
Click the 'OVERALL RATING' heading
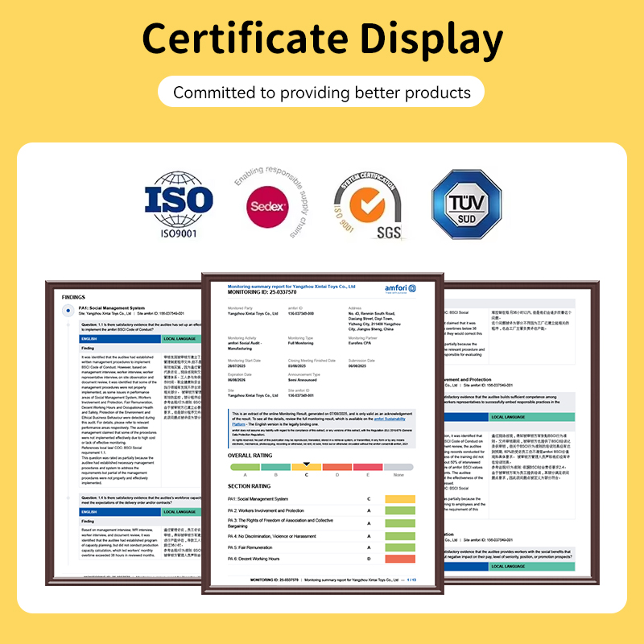click(250, 456)
